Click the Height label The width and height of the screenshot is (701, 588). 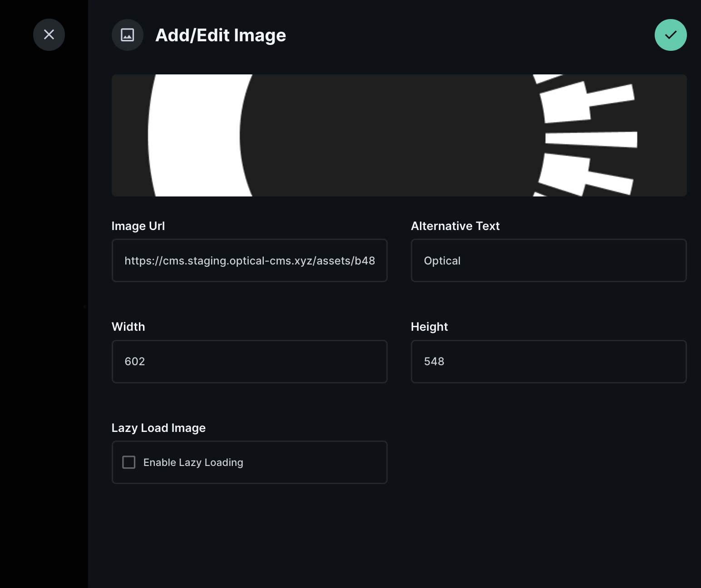tap(429, 327)
